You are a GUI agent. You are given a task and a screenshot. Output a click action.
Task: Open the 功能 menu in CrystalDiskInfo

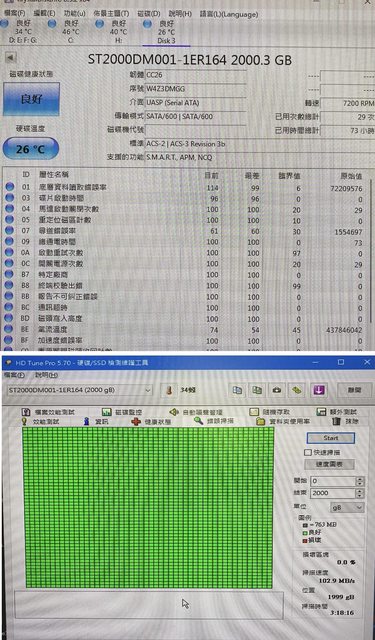74,14
